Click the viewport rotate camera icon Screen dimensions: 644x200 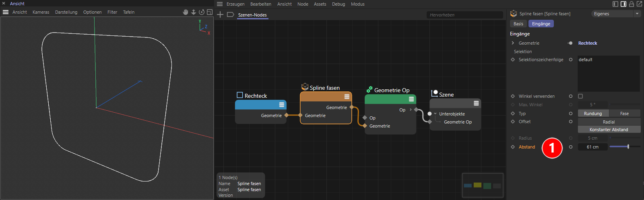(202, 12)
